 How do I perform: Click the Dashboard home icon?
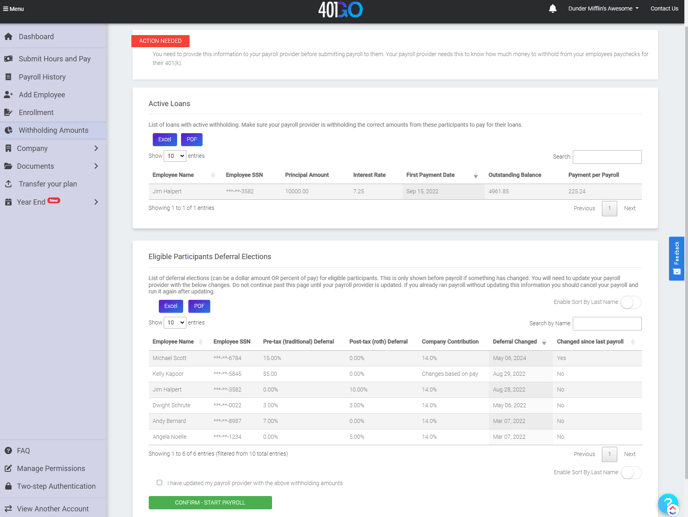tap(9, 37)
